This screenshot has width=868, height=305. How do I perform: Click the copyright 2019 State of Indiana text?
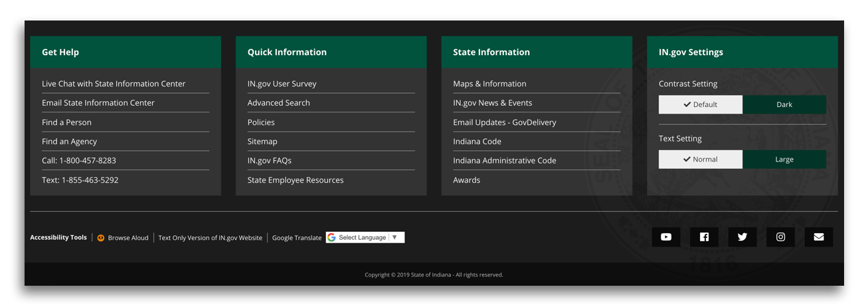[x=434, y=274]
